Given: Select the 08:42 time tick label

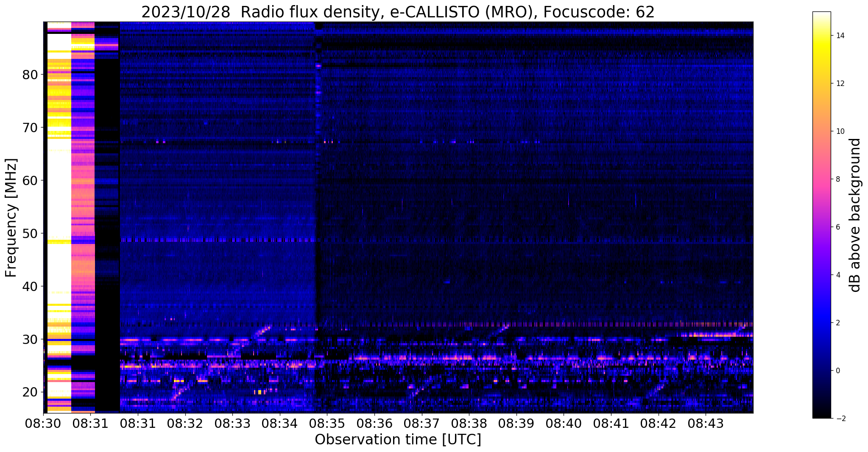Looking at the screenshot, I should pos(658,424).
